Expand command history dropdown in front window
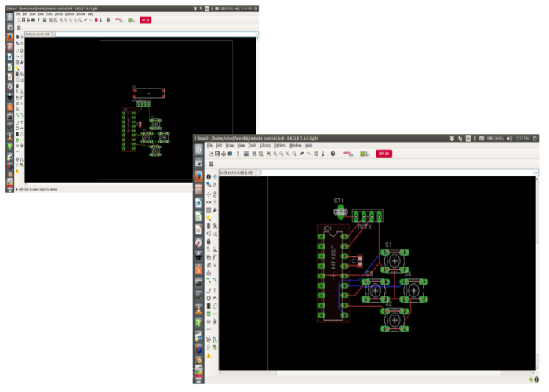Screen dimensions: 549x392 click(x=536, y=172)
